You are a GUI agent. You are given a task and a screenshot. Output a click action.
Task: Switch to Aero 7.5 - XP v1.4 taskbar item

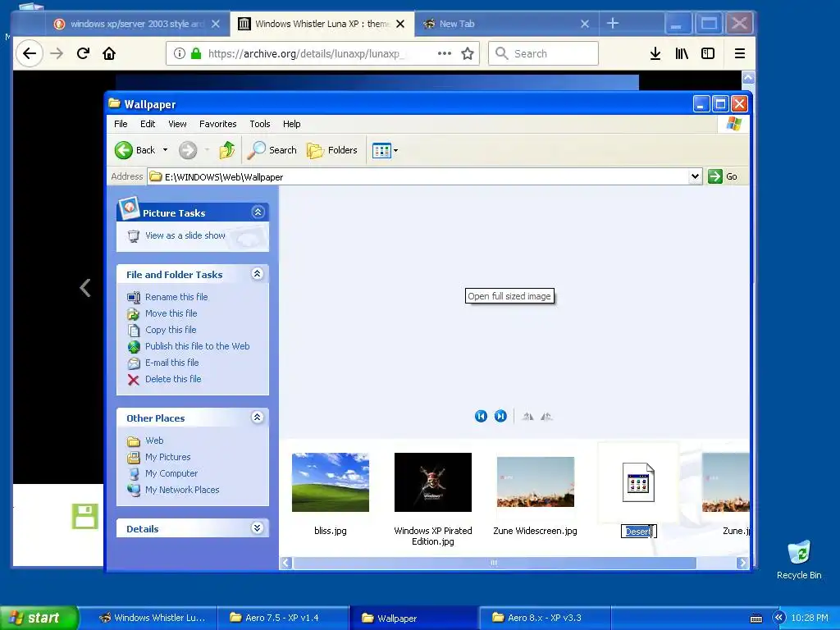click(283, 618)
